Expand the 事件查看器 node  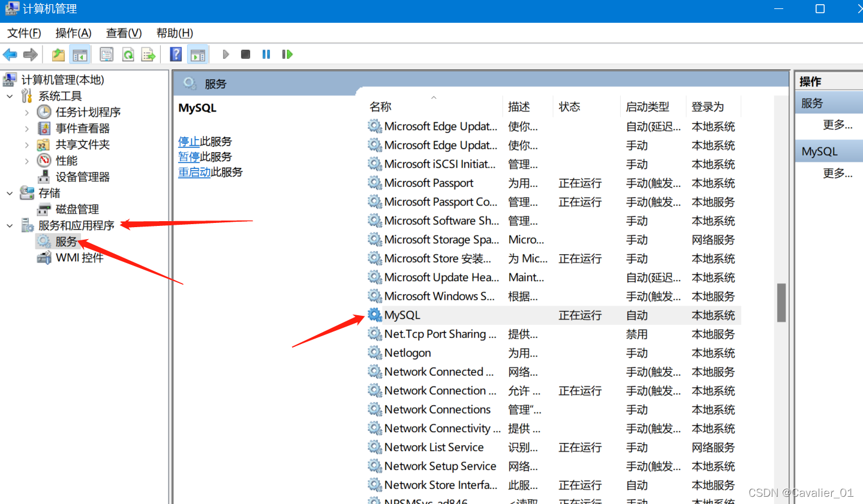[26, 128]
